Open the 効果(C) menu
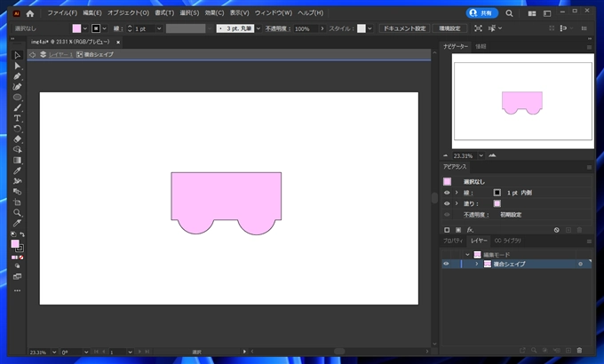 pyautogui.click(x=214, y=13)
